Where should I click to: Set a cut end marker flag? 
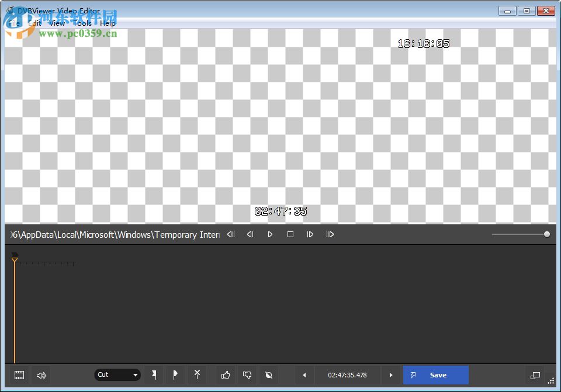coord(175,375)
